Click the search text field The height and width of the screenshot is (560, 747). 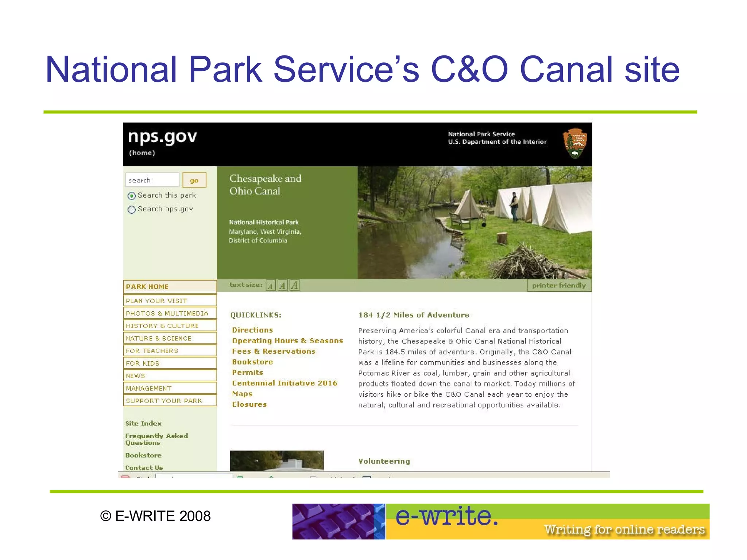tap(152, 180)
